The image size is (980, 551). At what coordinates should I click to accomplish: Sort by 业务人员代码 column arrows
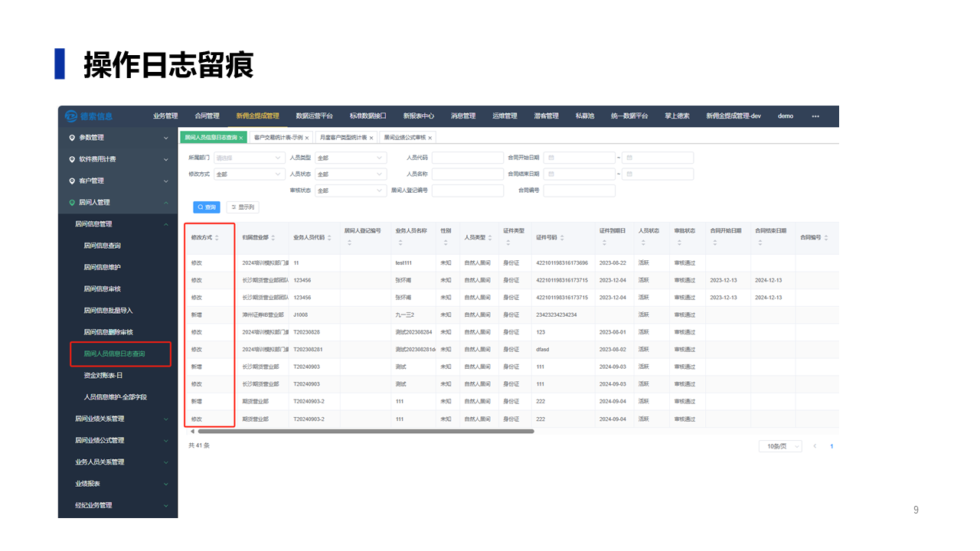(329, 238)
